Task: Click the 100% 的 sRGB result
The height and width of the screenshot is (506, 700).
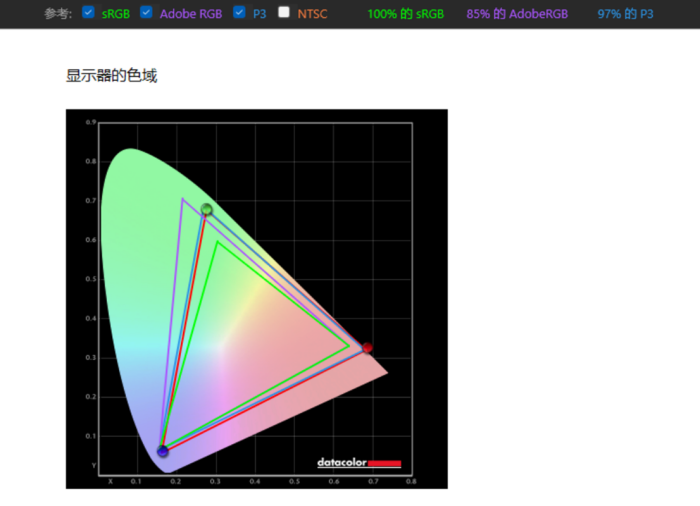Action: (x=405, y=14)
